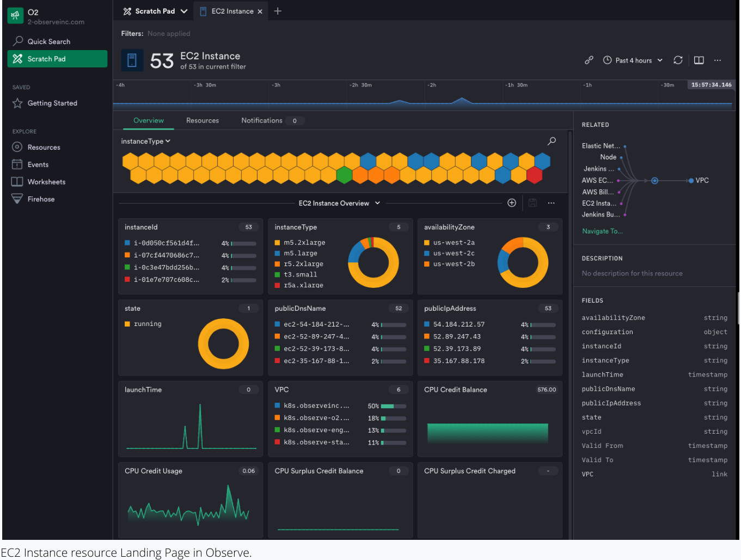The width and height of the screenshot is (741, 560).
Task: Click the launchTime spike chart
Action: [191, 426]
